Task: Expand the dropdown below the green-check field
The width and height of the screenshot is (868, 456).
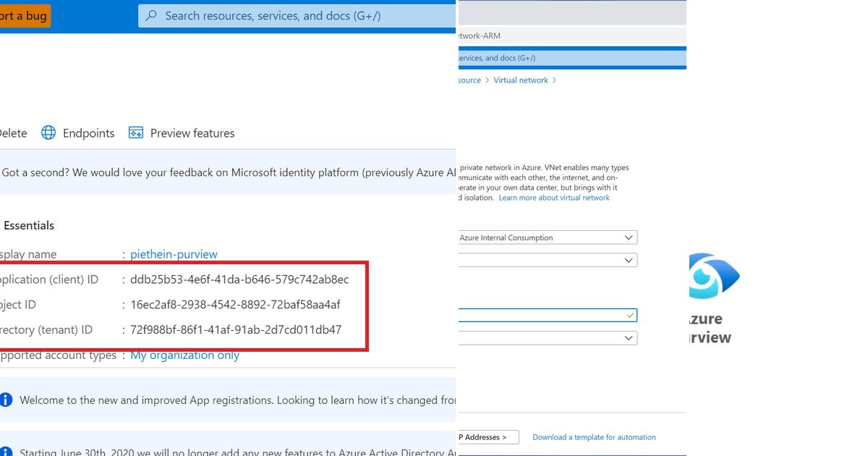Action: [x=548, y=338]
